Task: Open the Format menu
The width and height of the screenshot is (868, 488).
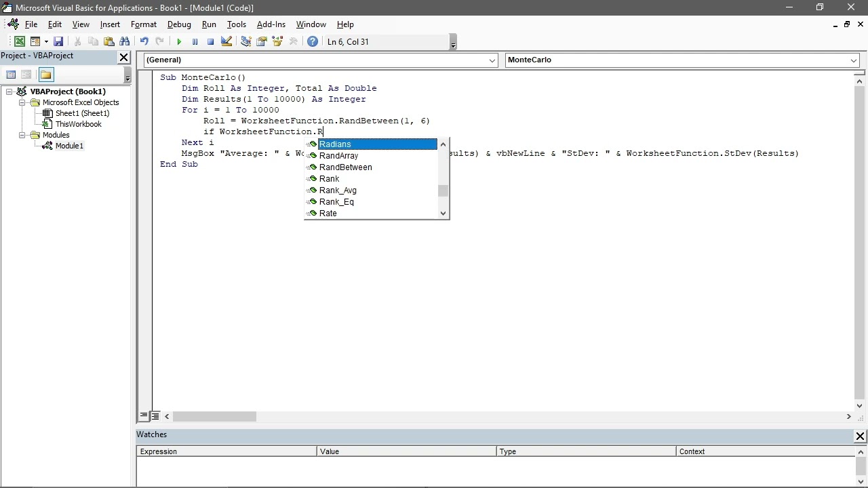Action: (144, 24)
